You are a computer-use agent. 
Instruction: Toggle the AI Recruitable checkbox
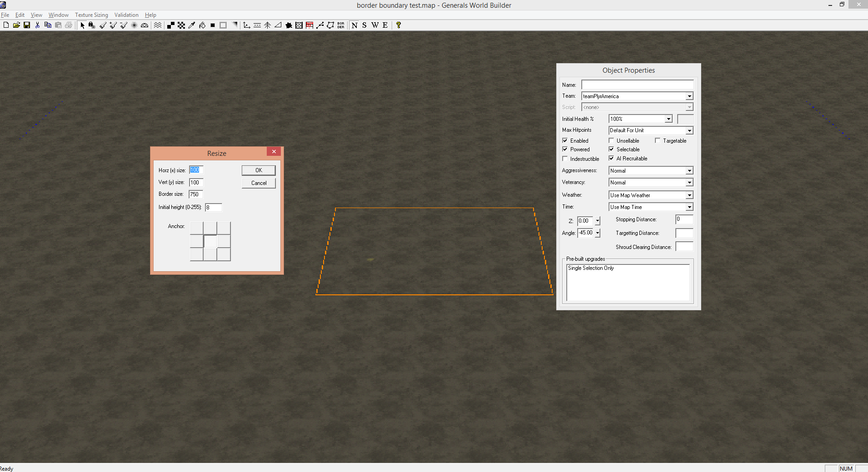(611, 158)
